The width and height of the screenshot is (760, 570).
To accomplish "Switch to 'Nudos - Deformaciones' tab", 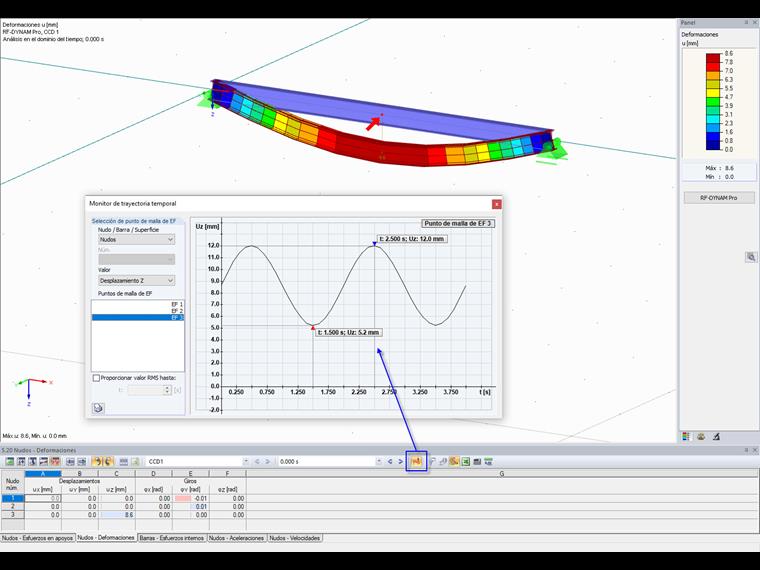I will (106, 538).
